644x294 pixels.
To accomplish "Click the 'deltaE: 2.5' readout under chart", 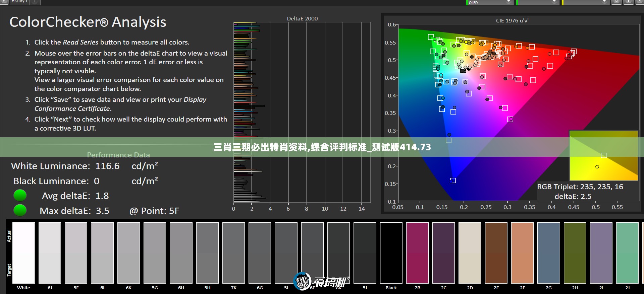I will pos(573,197).
